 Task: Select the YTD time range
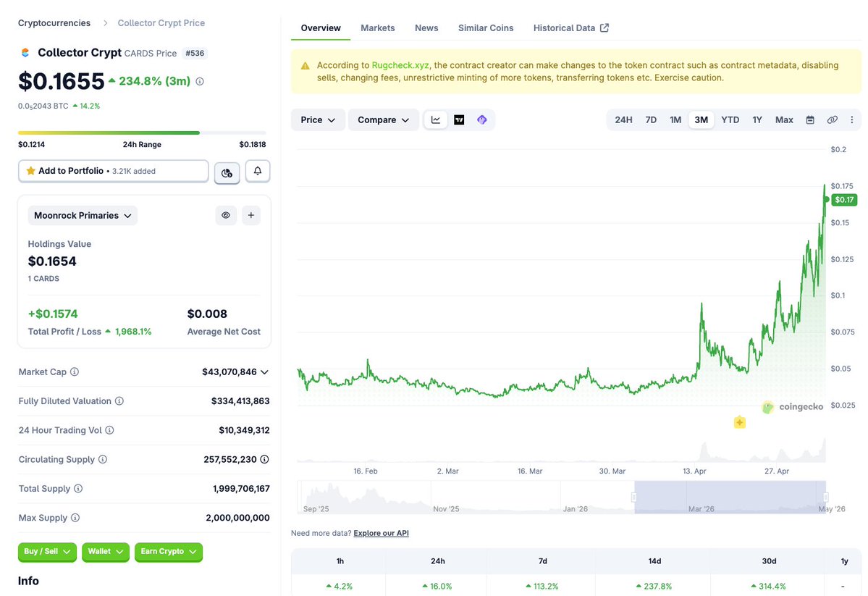pyautogui.click(x=730, y=119)
